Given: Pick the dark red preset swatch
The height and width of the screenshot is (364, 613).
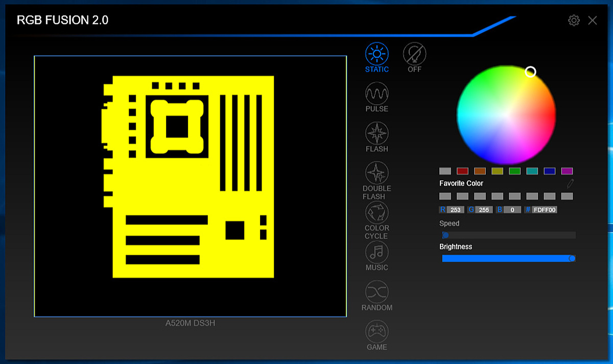Looking at the screenshot, I should (463, 171).
